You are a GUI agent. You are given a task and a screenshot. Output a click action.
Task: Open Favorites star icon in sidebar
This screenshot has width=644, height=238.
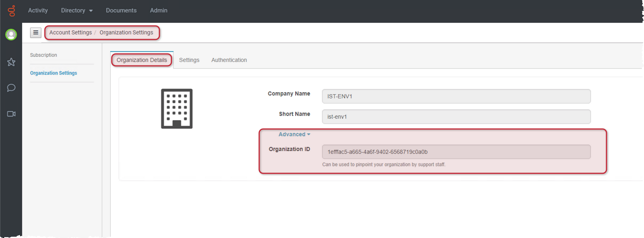pyautogui.click(x=11, y=62)
